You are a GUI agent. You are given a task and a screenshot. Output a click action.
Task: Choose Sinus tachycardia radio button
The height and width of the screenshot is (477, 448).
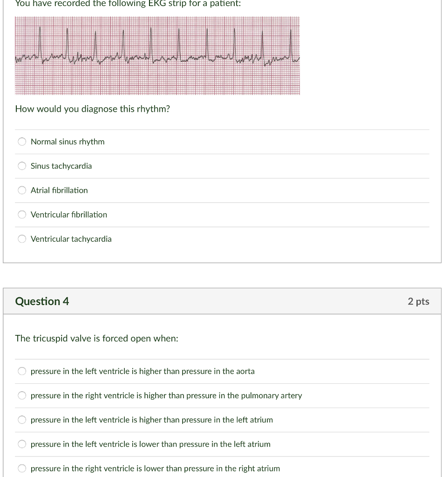(x=22, y=166)
